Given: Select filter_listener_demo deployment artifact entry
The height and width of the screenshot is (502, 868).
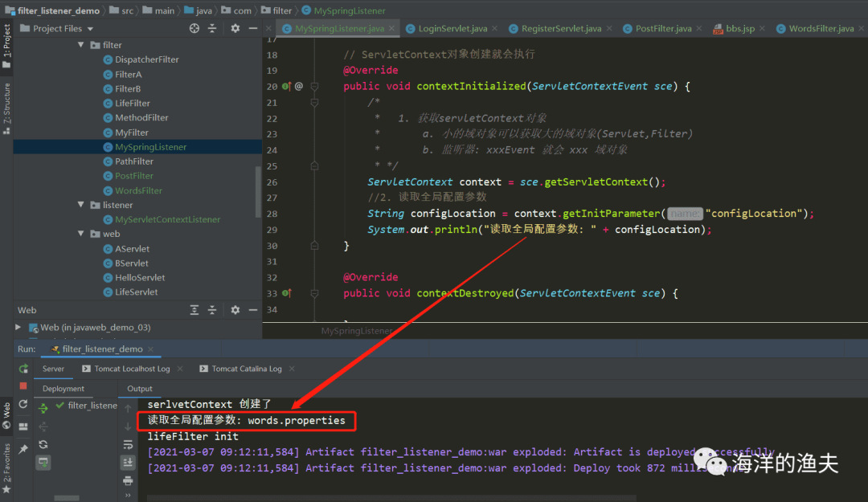Looking at the screenshot, I should [86, 406].
